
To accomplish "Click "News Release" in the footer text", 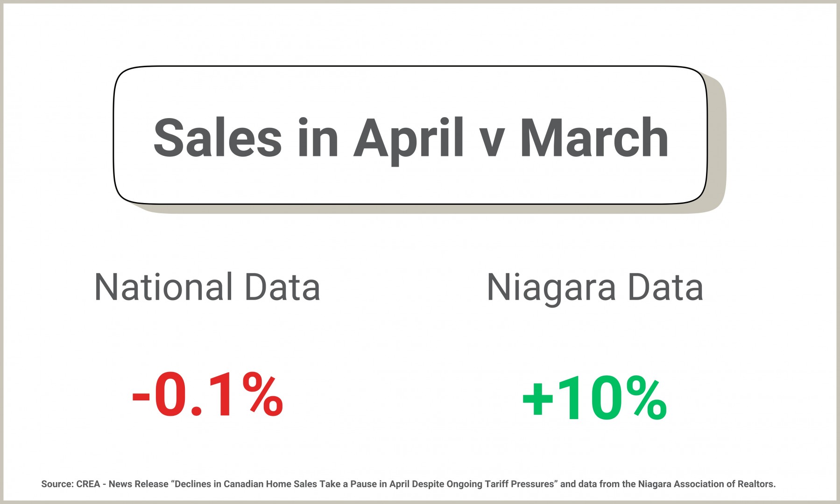I will (x=138, y=484).
